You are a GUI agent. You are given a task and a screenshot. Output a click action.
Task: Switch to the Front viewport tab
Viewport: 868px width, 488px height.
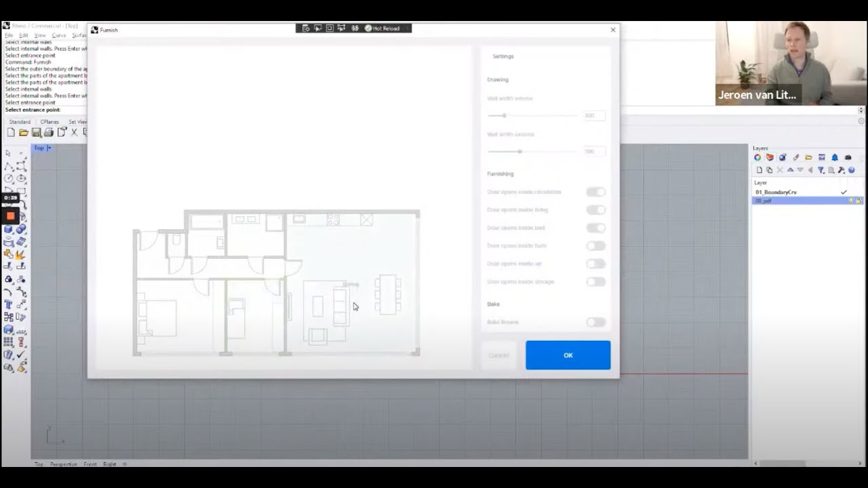click(x=90, y=464)
